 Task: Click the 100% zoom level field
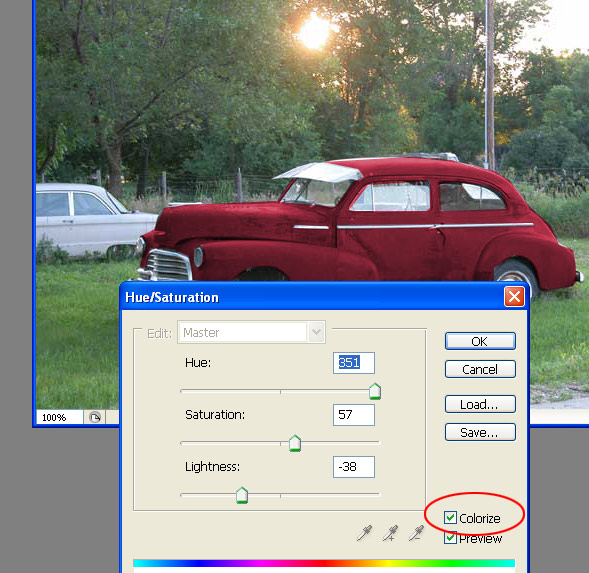pyautogui.click(x=59, y=417)
